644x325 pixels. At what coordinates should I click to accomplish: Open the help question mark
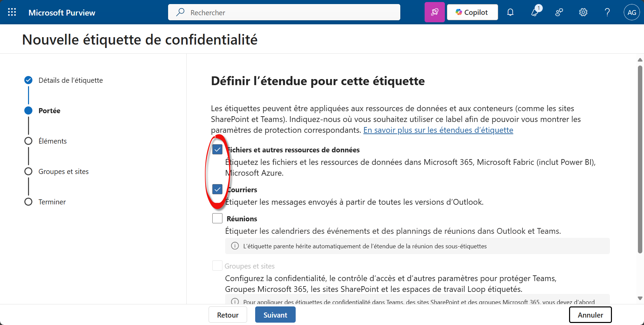pos(607,12)
